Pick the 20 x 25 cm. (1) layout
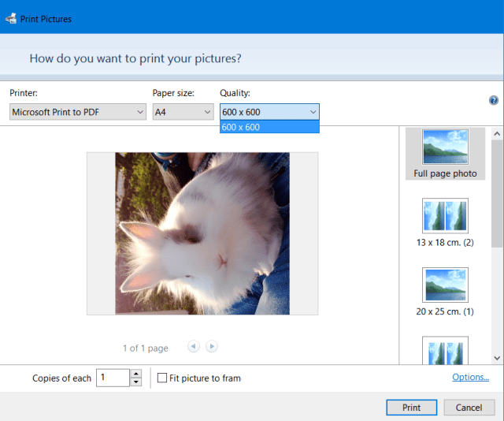Viewport: 504px width, 421px height. [445, 291]
